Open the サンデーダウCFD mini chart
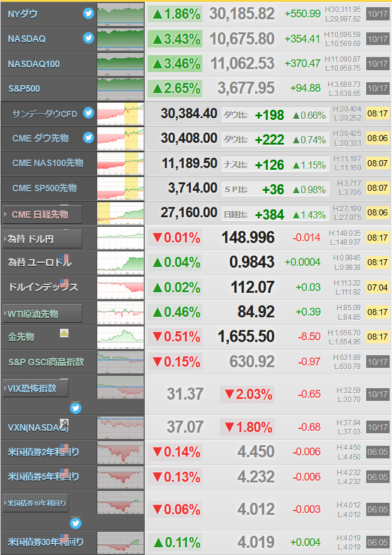This screenshot has width=392, height=555. tap(121, 114)
